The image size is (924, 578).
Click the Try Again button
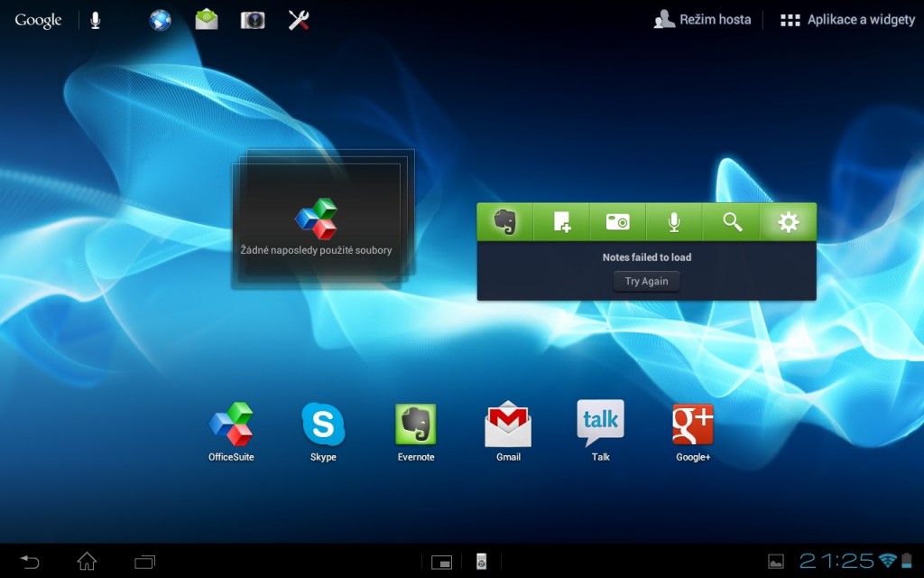(x=646, y=282)
